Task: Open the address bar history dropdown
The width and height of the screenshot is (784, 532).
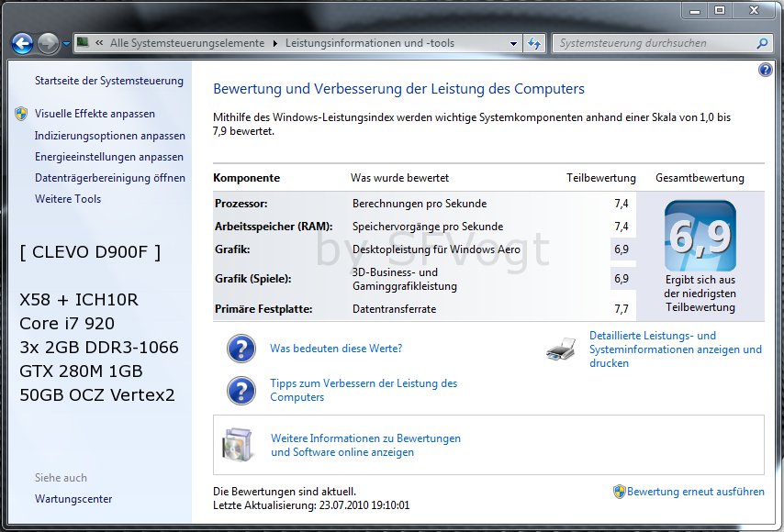Action: point(513,43)
